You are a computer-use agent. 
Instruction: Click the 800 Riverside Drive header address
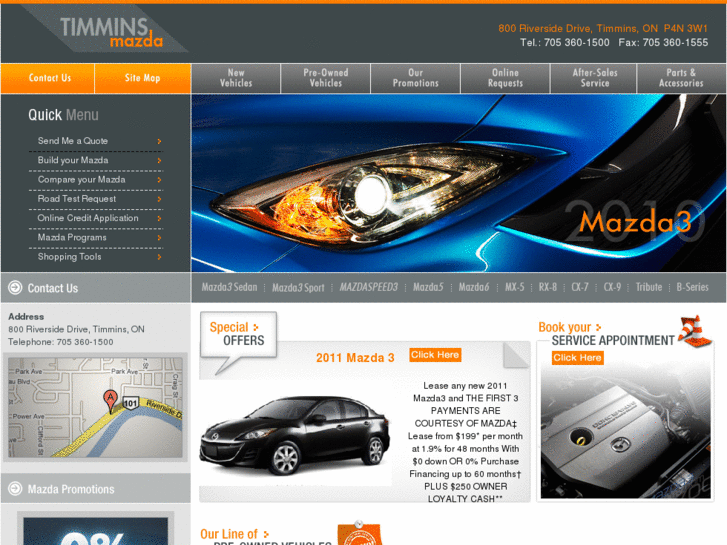tap(603, 28)
